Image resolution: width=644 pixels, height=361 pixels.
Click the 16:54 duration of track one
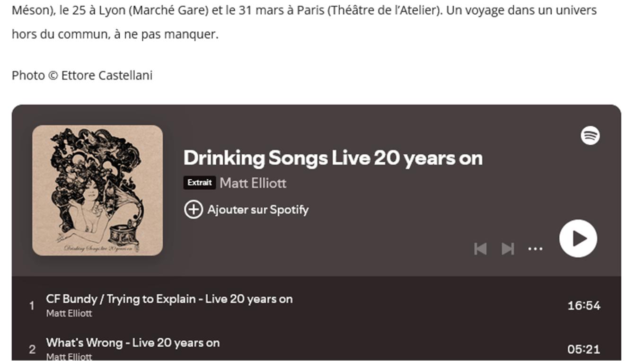tap(584, 306)
